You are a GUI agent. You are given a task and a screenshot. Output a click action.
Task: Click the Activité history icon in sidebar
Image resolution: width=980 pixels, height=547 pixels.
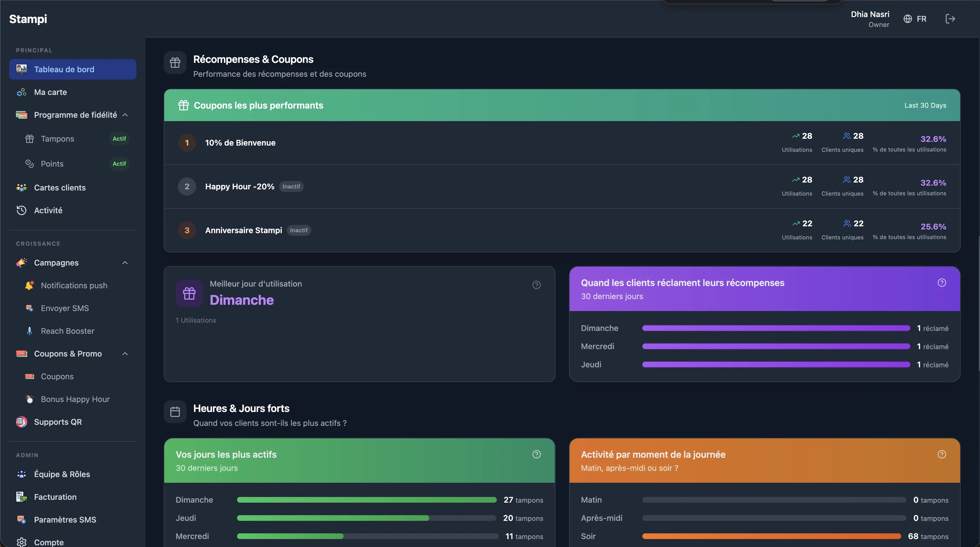coord(22,210)
